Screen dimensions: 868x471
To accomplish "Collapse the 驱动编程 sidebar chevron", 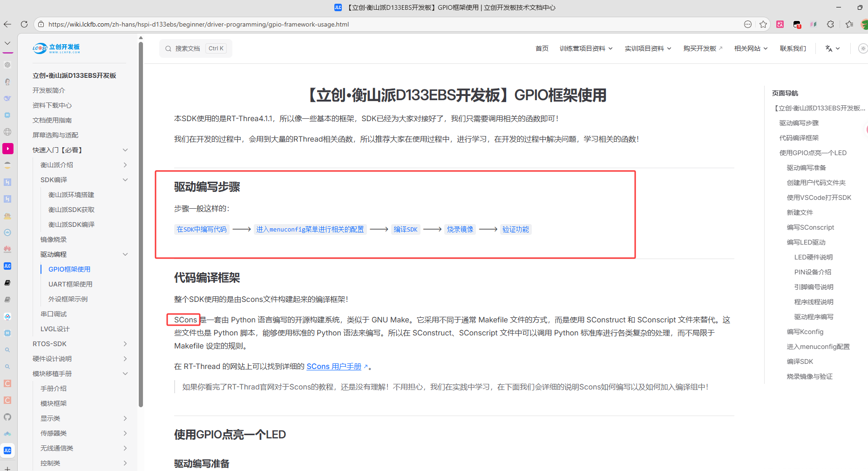I will pos(125,254).
